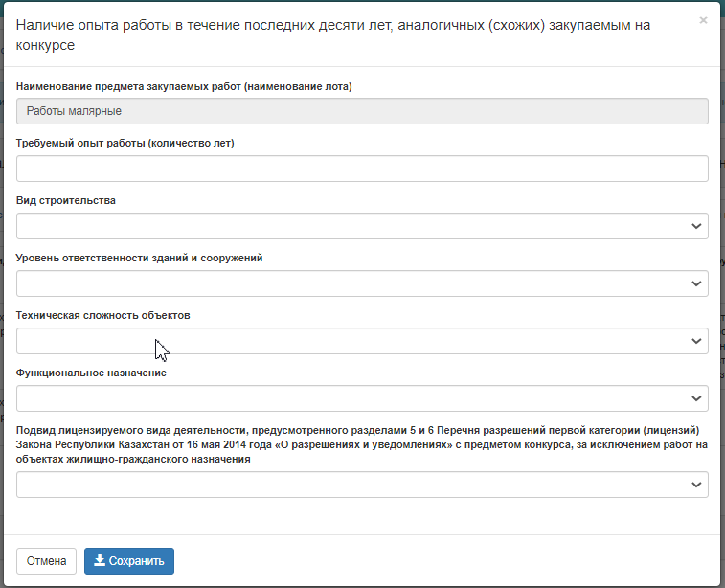725x588 pixels.
Task: Click the Требуемый опыт работы label
Action: (125, 143)
